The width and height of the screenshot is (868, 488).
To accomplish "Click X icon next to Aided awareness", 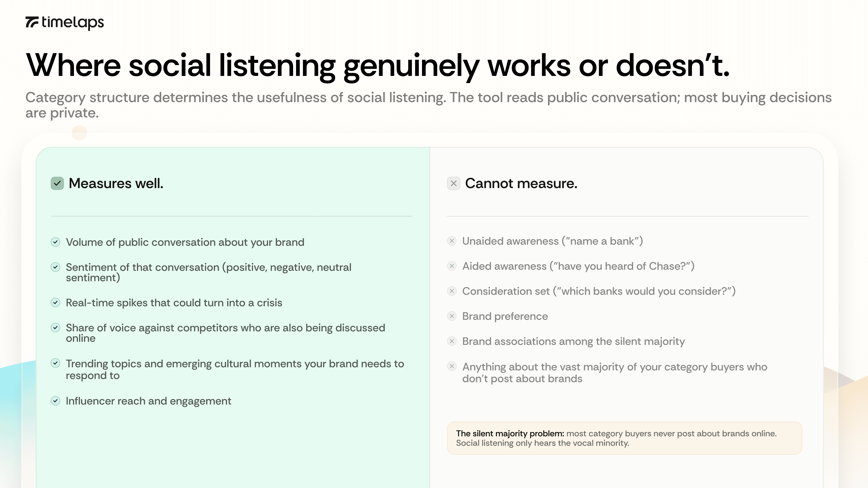I will tap(452, 266).
